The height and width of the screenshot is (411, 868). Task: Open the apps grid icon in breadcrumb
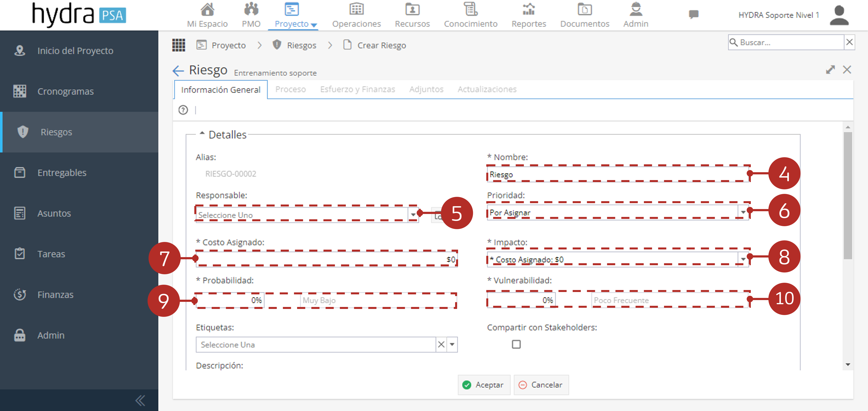pyautogui.click(x=179, y=45)
